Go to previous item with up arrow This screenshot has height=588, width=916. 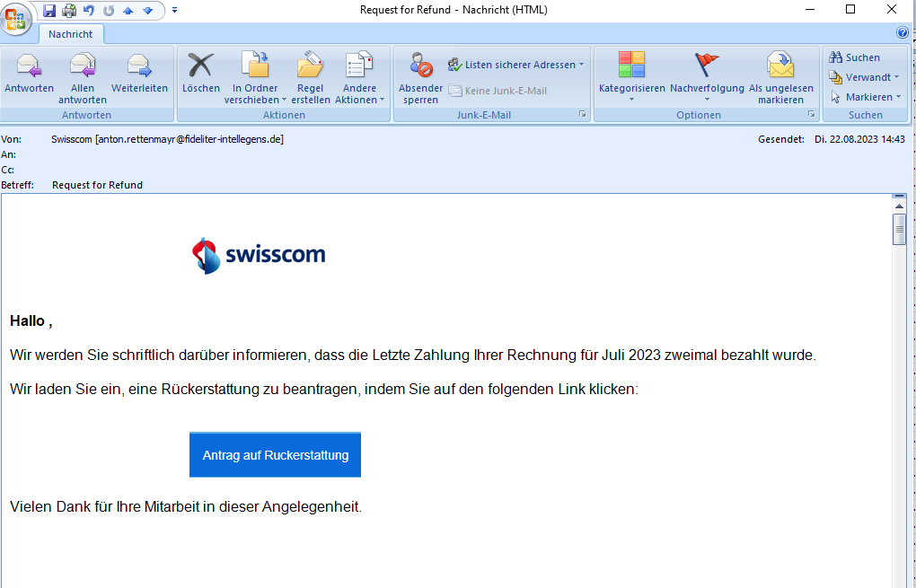click(128, 11)
